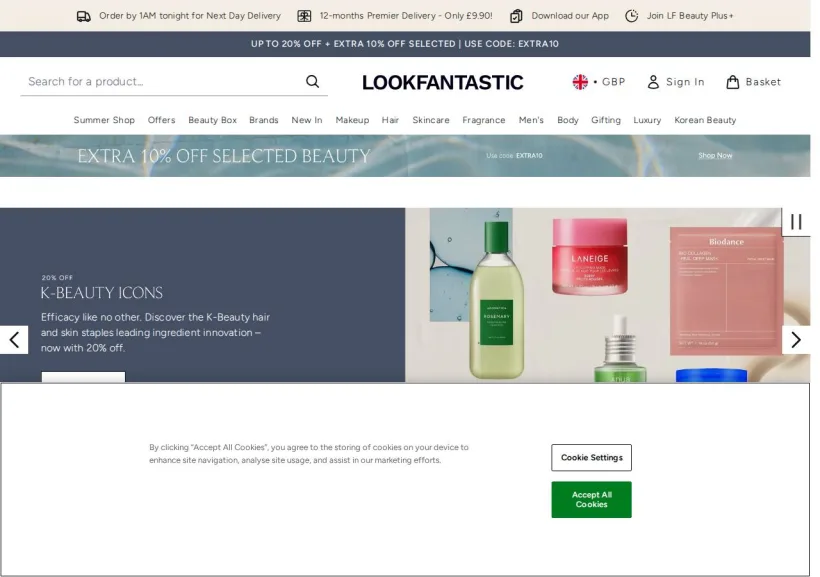
Task: Open the Brands menu
Action: (x=264, y=120)
